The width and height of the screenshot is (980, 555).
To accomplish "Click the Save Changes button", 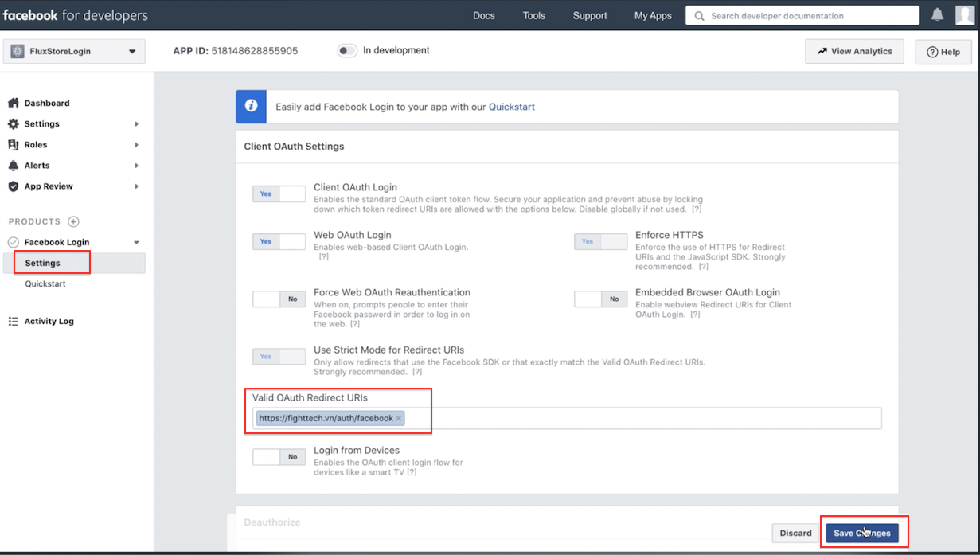I will click(862, 533).
